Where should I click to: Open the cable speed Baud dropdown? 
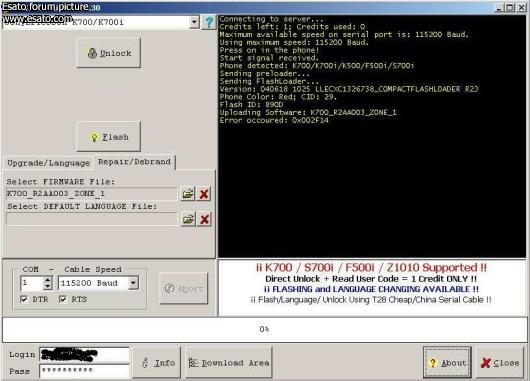point(134,283)
